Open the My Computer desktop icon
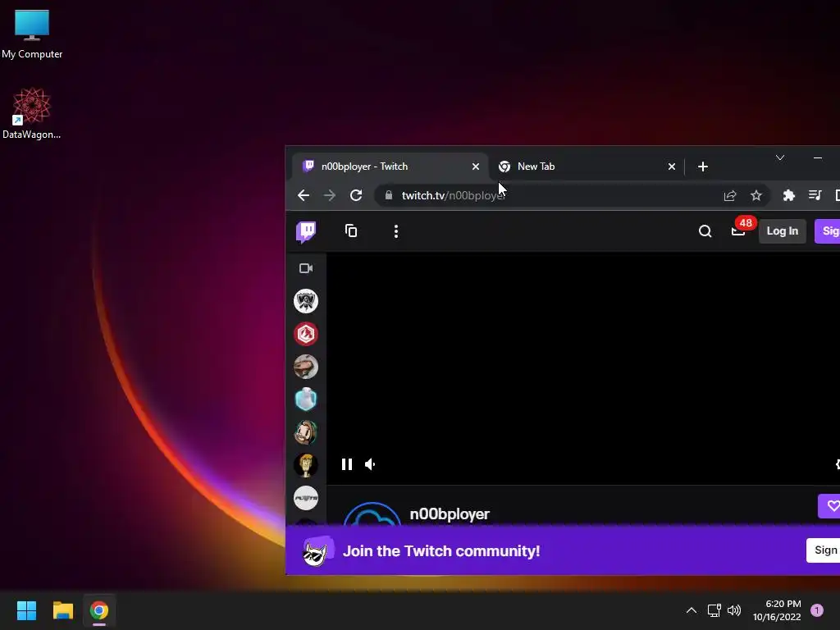 tap(32, 34)
